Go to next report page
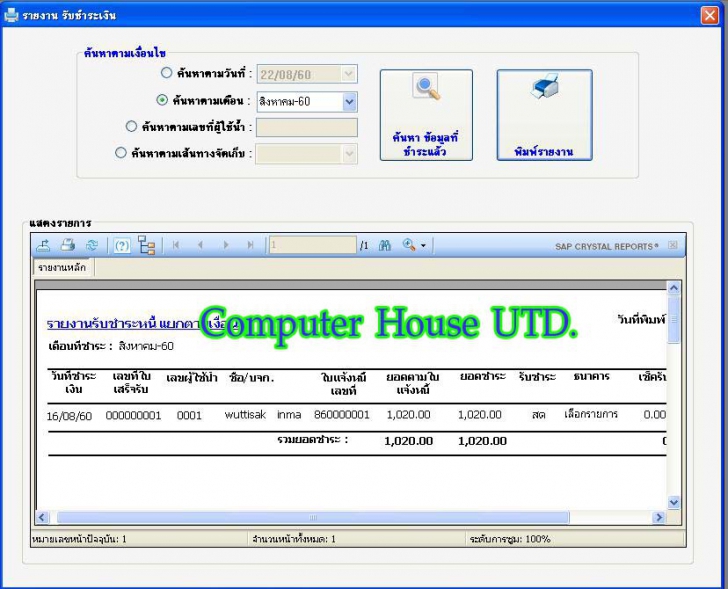Image resolution: width=728 pixels, height=589 pixels. pos(226,245)
